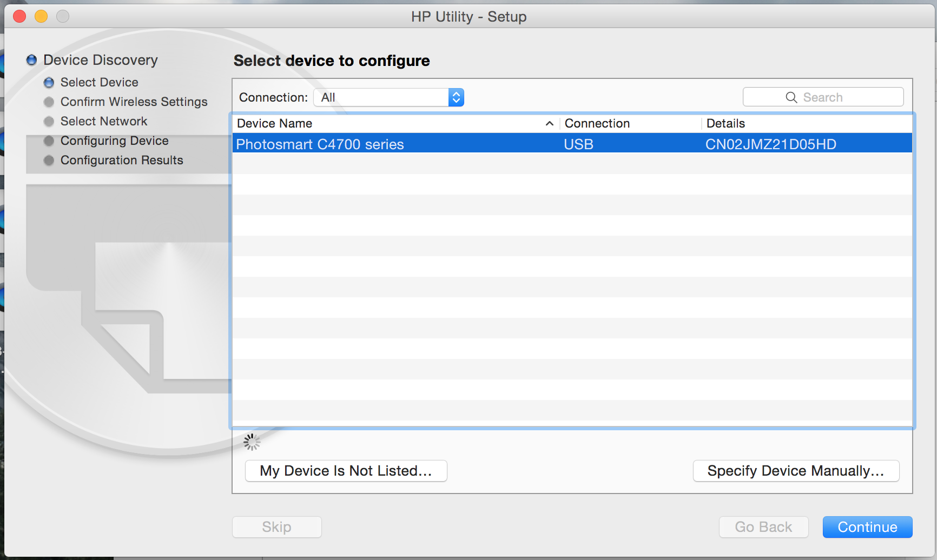
Task: Open Specify Device Manually dialog
Action: pos(796,471)
